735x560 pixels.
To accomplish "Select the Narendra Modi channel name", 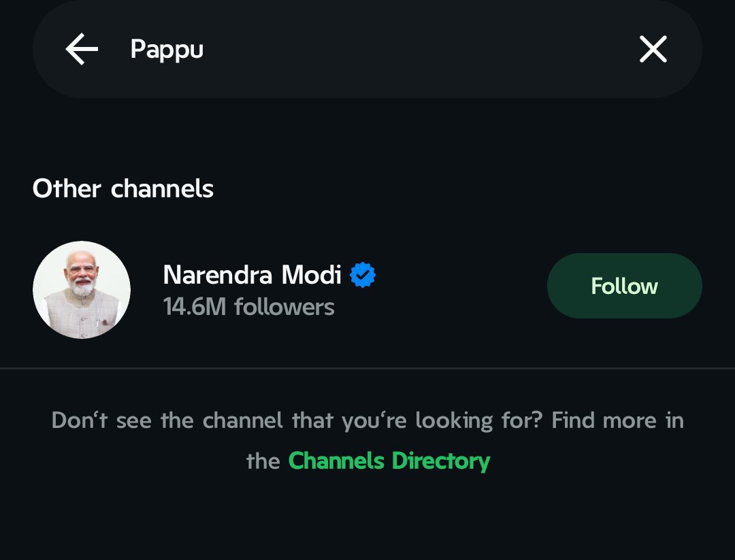I will [252, 275].
